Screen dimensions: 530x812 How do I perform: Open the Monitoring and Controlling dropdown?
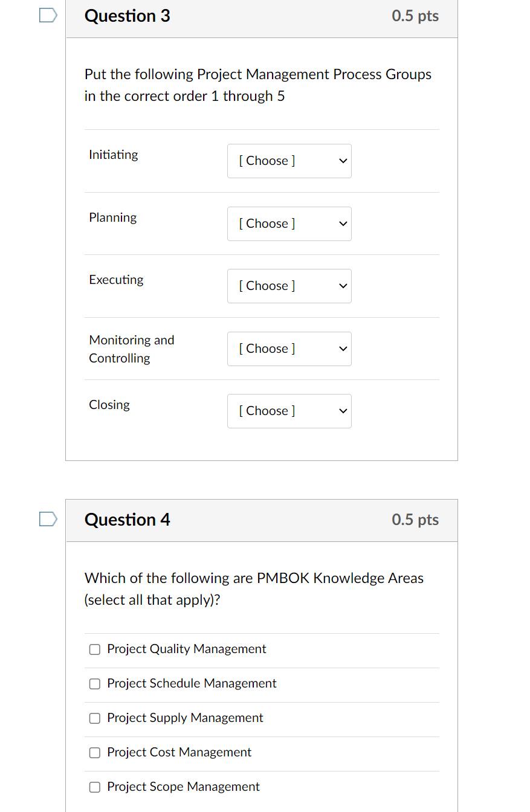[289, 349]
